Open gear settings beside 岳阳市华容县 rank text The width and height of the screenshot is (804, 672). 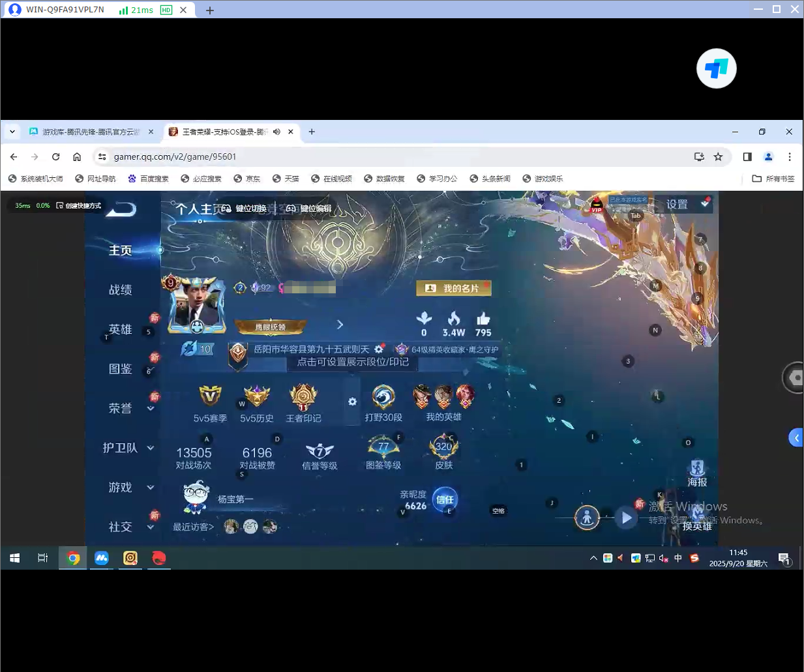(x=379, y=349)
